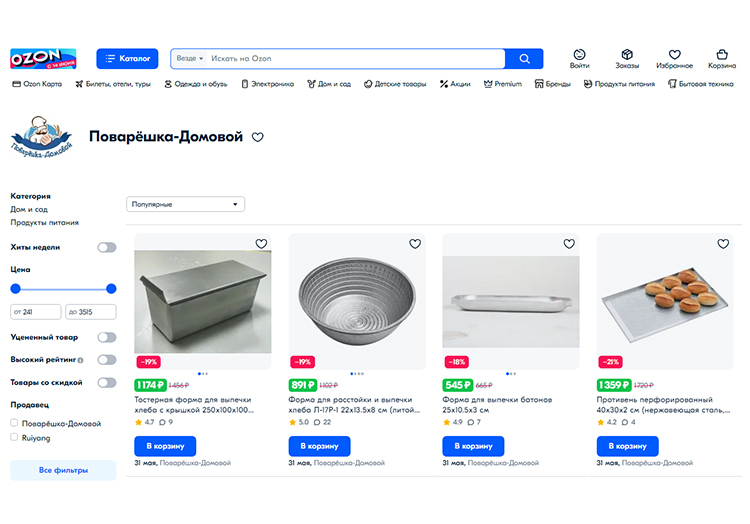Click the maximum price field до 3515
The image size is (750, 524).
91,312
